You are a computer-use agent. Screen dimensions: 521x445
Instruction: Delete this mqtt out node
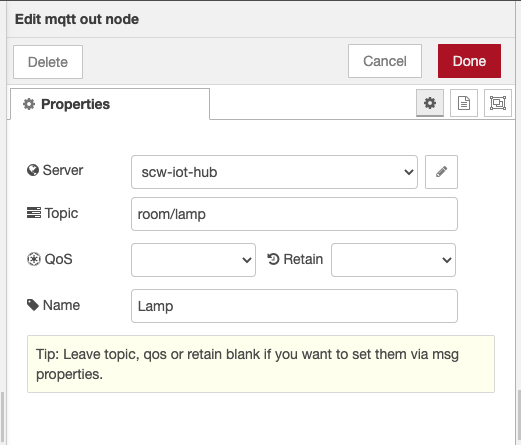(48, 62)
